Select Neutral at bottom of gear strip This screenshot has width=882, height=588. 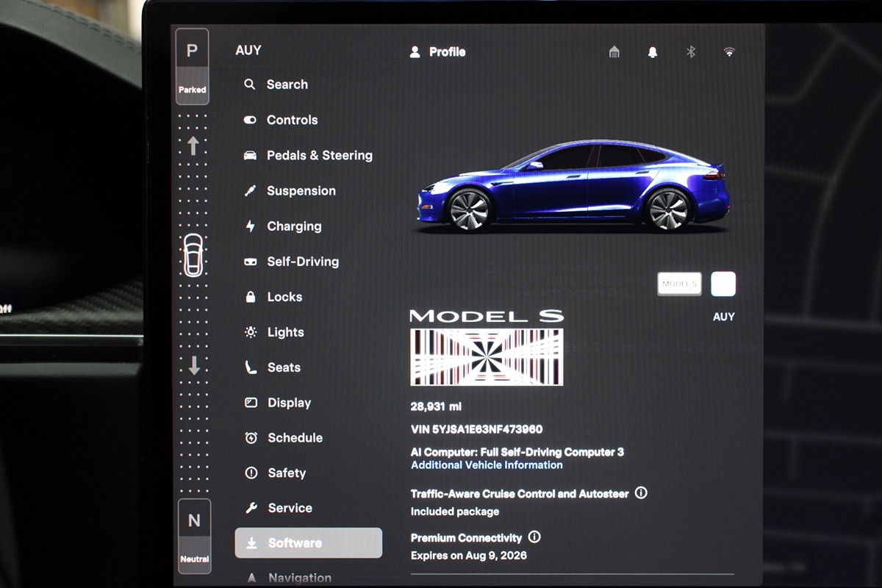click(194, 536)
